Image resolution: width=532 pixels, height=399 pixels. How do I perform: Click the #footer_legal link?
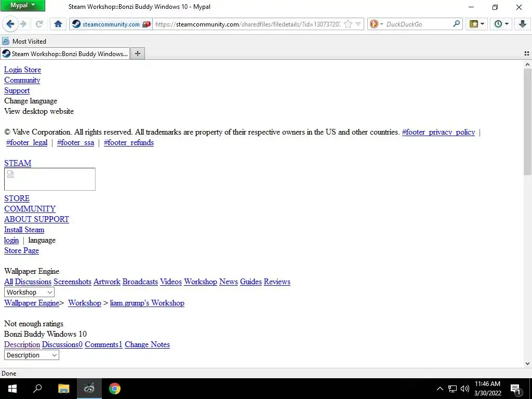tap(27, 142)
